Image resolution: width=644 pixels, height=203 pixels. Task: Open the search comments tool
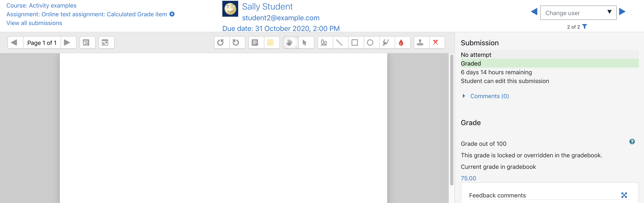click(x=87, y=43)
